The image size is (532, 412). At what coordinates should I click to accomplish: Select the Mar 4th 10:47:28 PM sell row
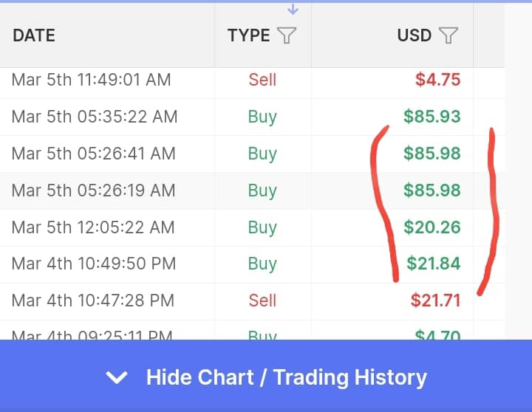pos(252,301)
